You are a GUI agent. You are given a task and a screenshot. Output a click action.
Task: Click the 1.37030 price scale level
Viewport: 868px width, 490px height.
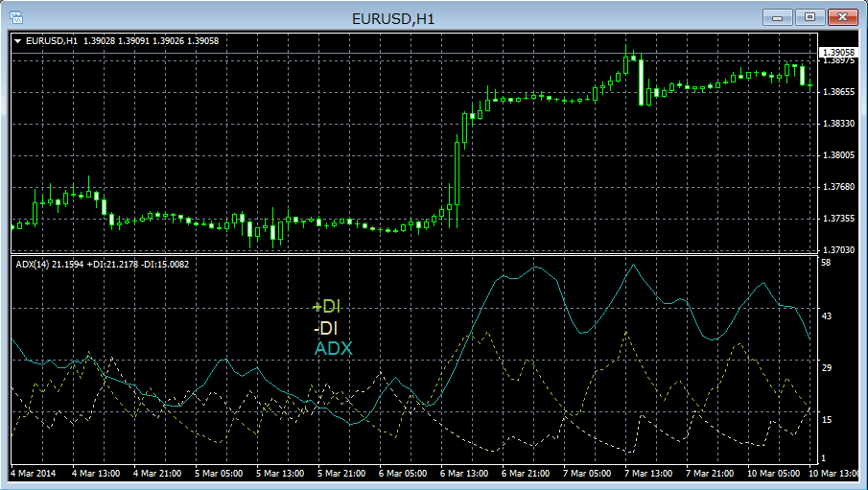point(837,250)
